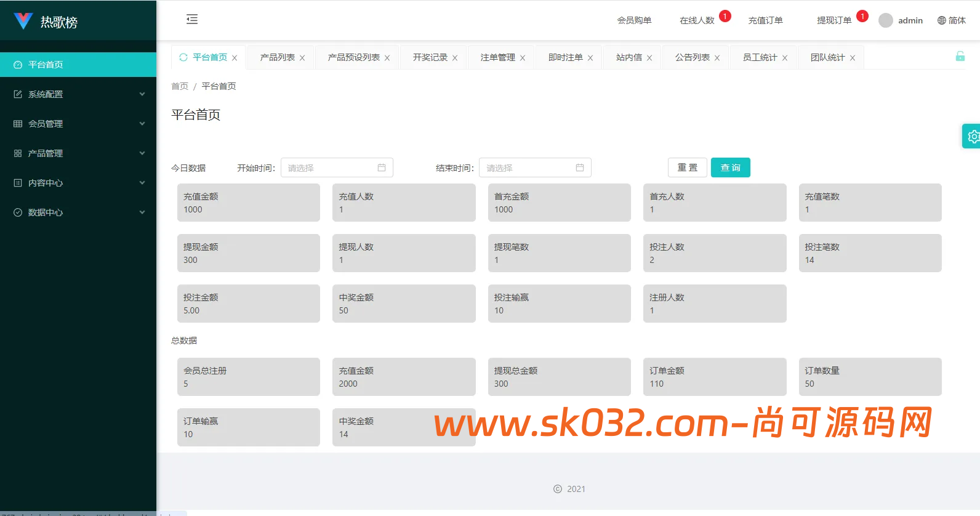The image size is (980, 516).
Task: Click calendar icon in 结束时间 field
Action: tap(580, 167)
